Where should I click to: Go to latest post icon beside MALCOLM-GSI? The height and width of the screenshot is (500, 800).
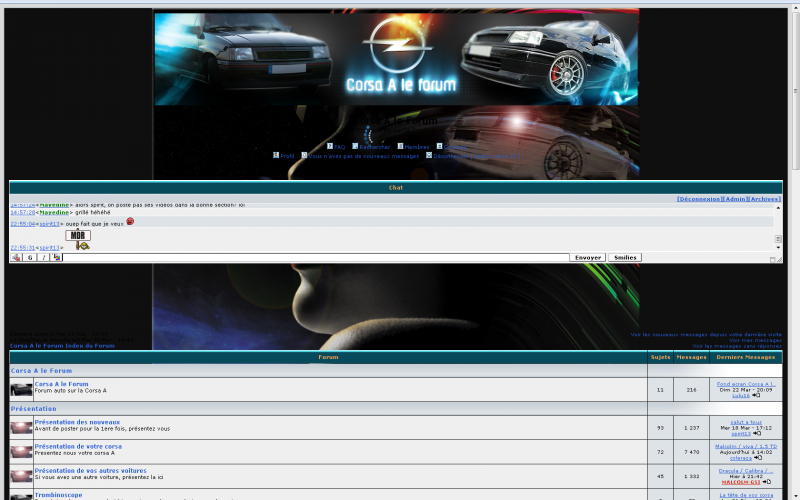tap(767, 482)
